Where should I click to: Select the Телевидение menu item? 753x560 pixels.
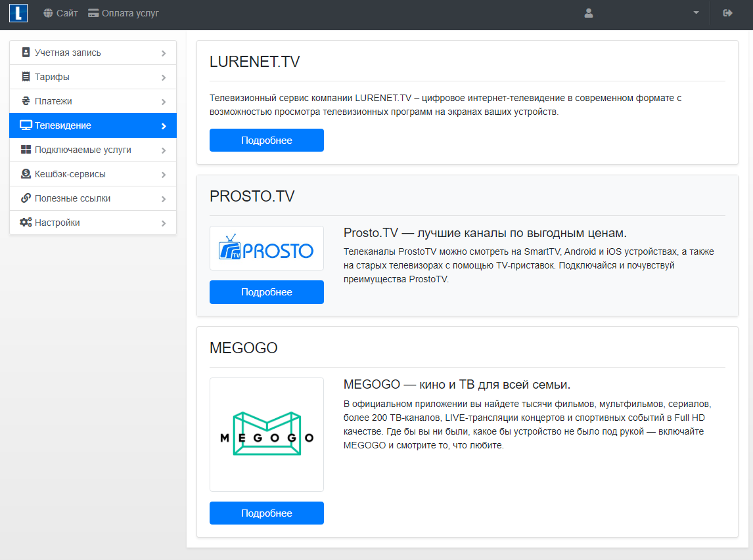point(93,125)
